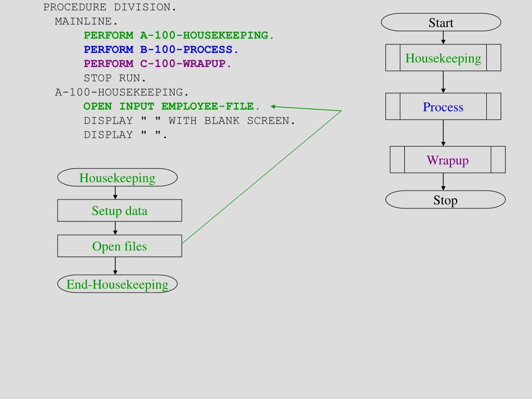This screenshot has height=399, width=532.
Task: Select the purple Wrapup subprocess box
Action: point(447,160)
